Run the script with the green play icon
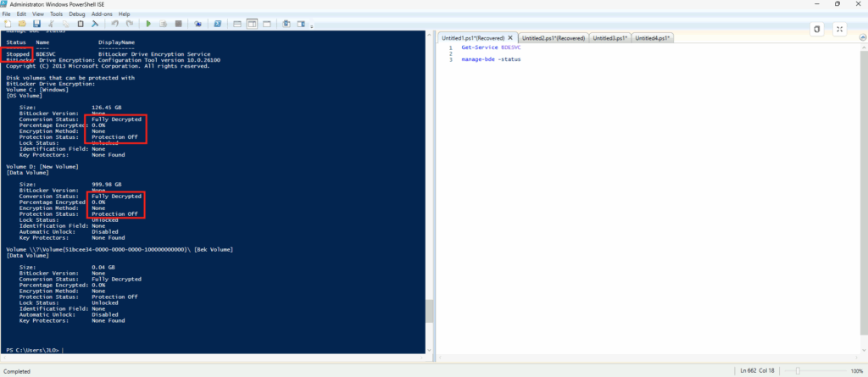 148,24
